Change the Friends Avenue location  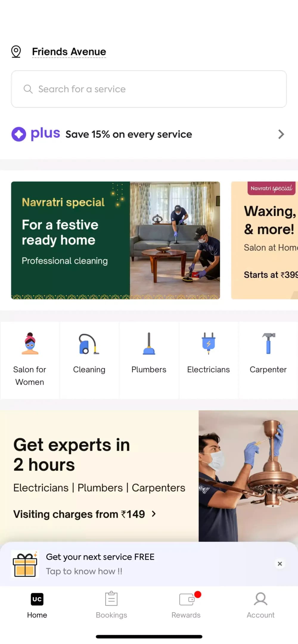pos(69,52)
